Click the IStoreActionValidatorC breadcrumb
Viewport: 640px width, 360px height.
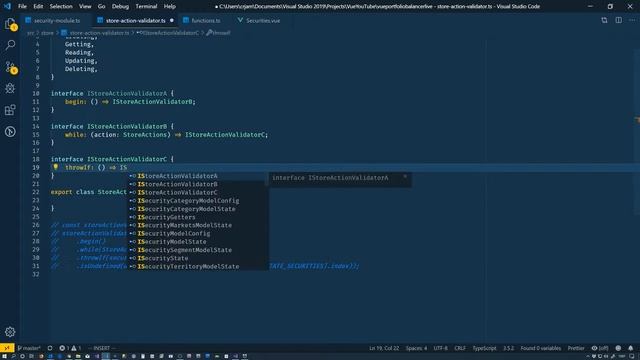[x=168, y=33]
